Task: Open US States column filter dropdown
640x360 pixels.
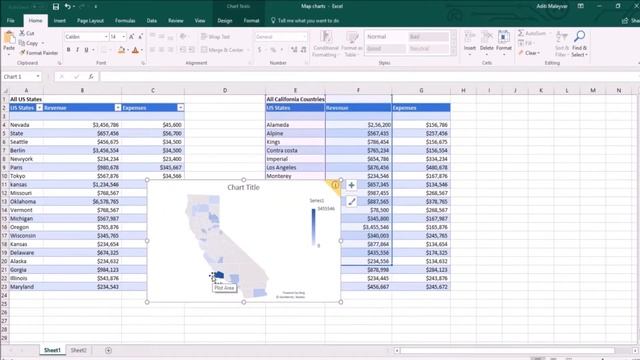Action: 39,108
